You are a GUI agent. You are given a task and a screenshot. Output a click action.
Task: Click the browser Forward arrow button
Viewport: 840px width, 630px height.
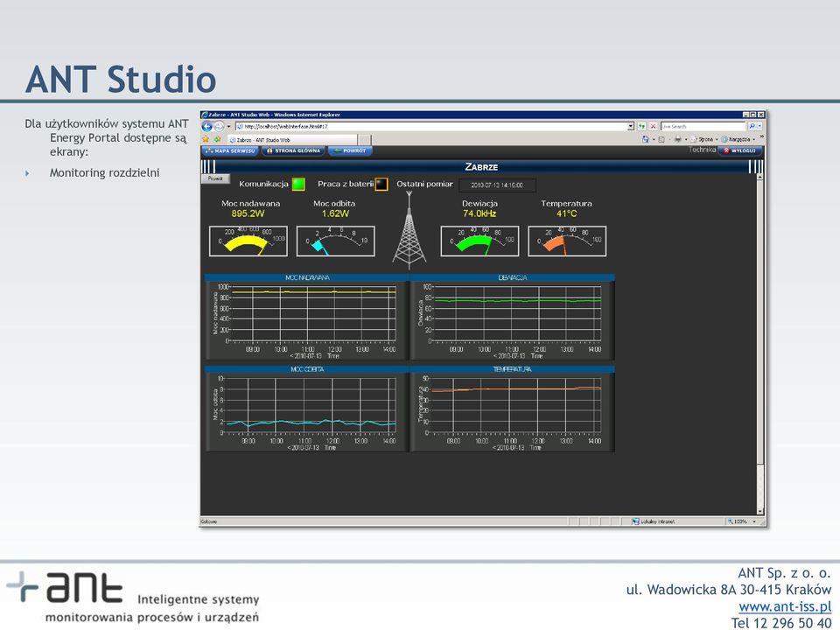[219, 126]
